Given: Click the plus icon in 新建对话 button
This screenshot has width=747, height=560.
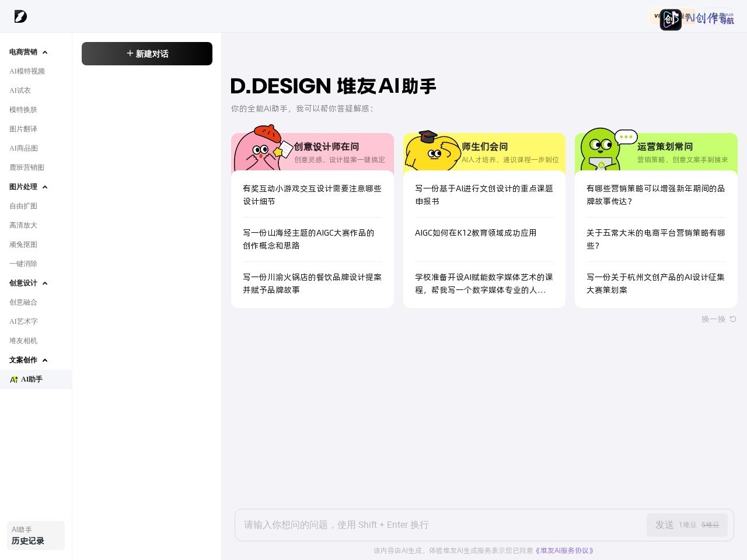Looking at the screenshot, I should point(130,54).
